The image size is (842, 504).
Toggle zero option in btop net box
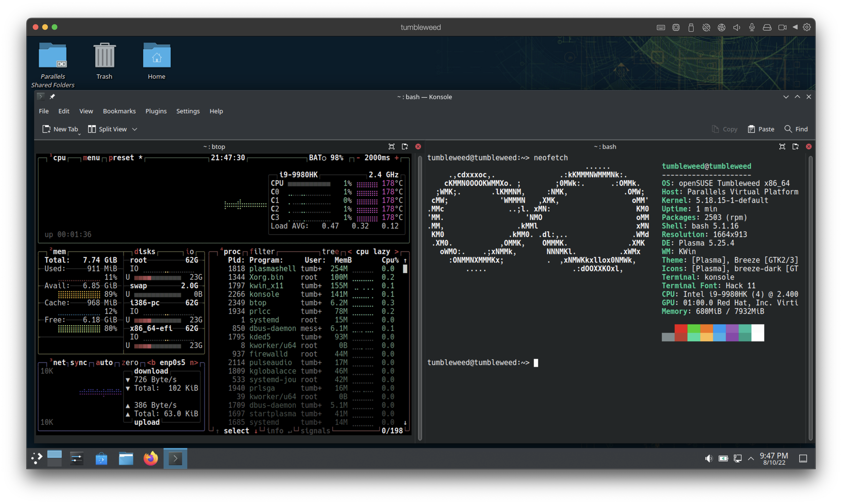pos(130,362)
